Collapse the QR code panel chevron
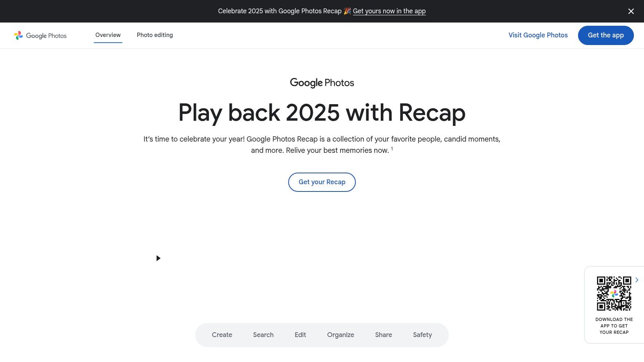644x362 pixels. tap(637, 280)
